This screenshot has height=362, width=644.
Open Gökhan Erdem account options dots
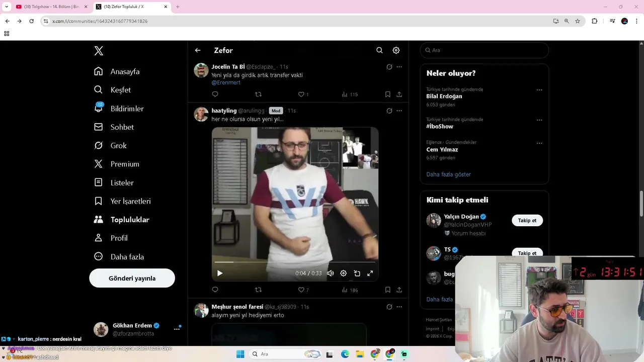(x=177, y=329)
